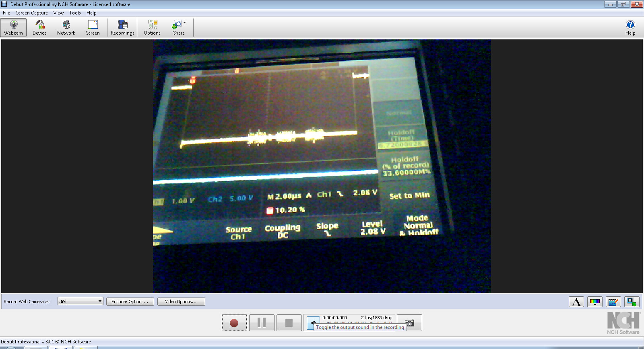Click the 2 fps/1889 drop readout
Screen dimensions: 644x349
click(376, 318)
